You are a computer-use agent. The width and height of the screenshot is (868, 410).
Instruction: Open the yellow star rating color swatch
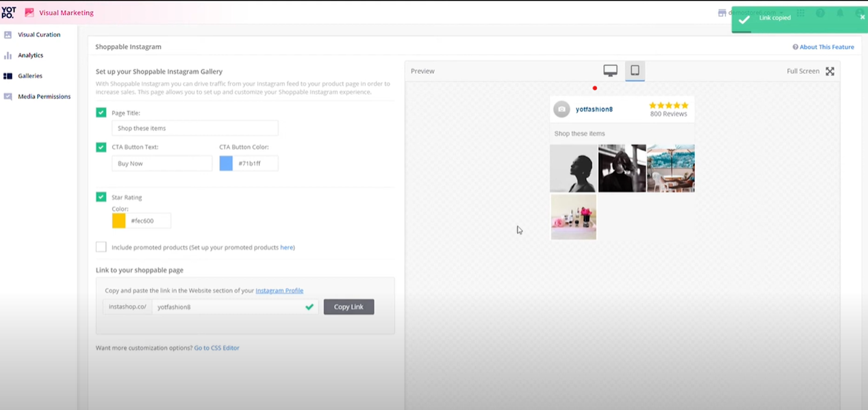[x=119, y=221]
